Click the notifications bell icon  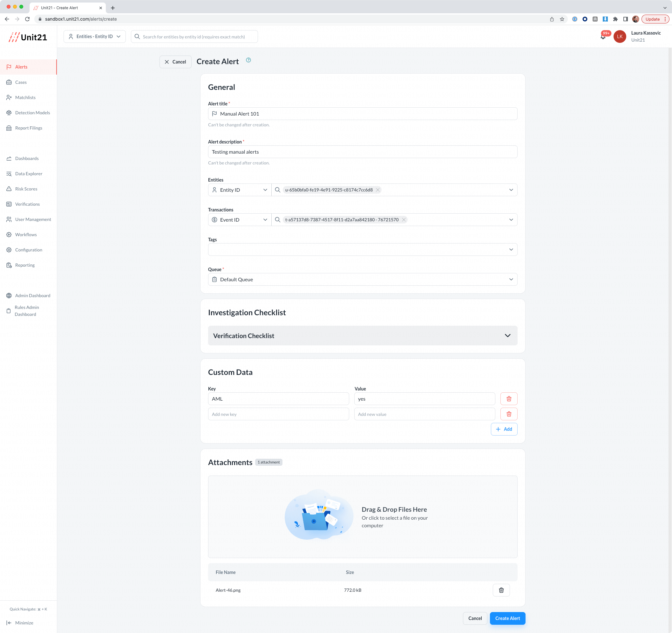pos(603,37)
